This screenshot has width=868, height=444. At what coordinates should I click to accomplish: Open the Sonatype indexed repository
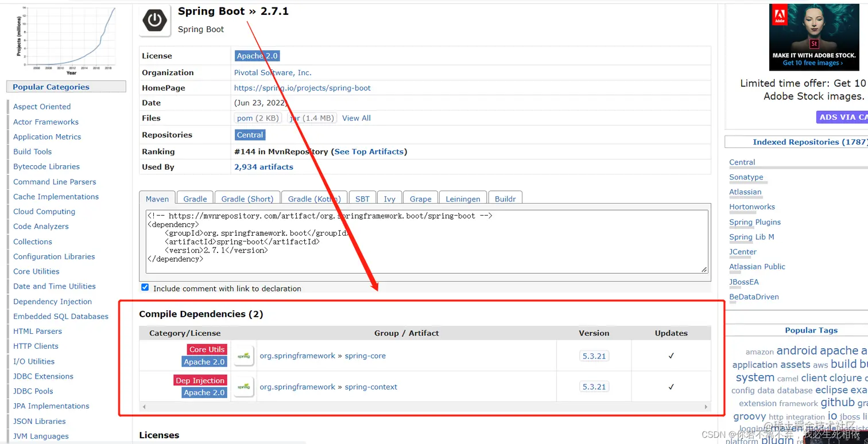click(x=746, y=177)
